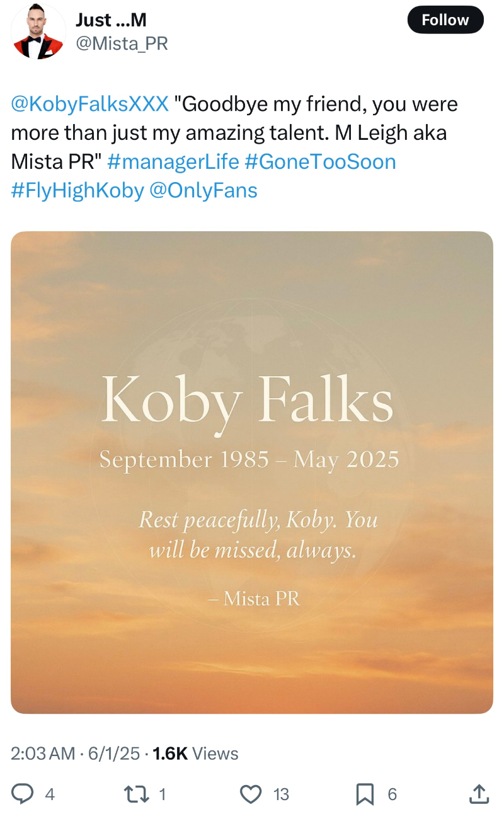The height and width of the screenshot is (831, 504).
Task: Click the bookmark count number 6
Action: [x=392, y=794]
